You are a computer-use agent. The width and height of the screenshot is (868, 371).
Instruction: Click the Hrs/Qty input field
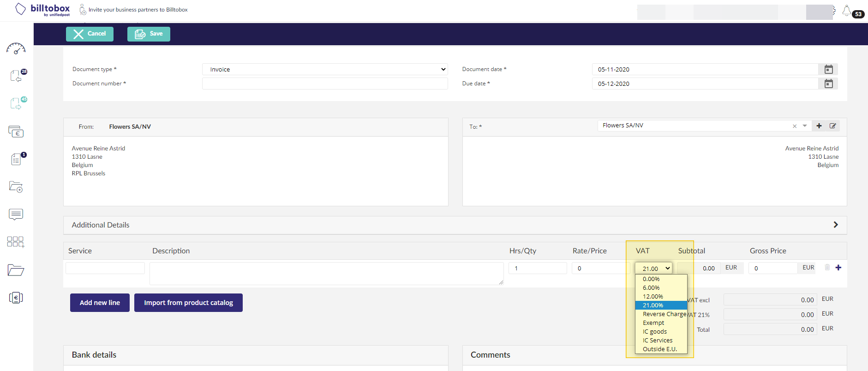[x=538, y=268]
